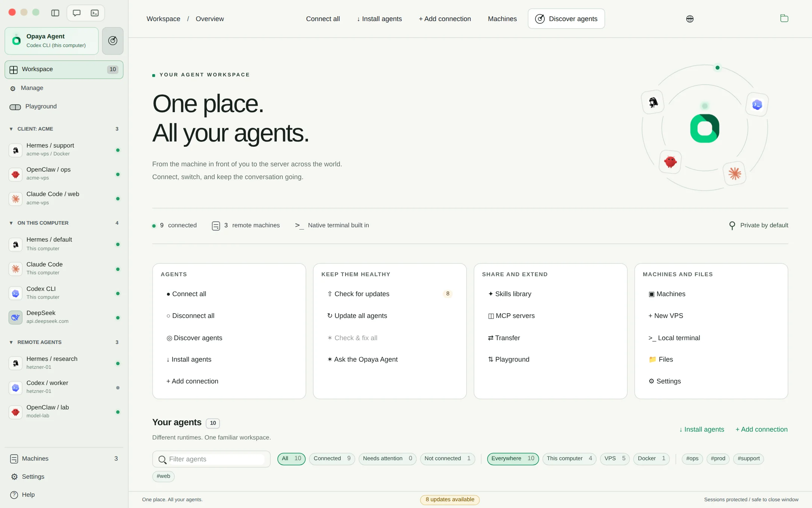Select the This computer 4 filter chip
812x508 pixels.
coord(569,459)
